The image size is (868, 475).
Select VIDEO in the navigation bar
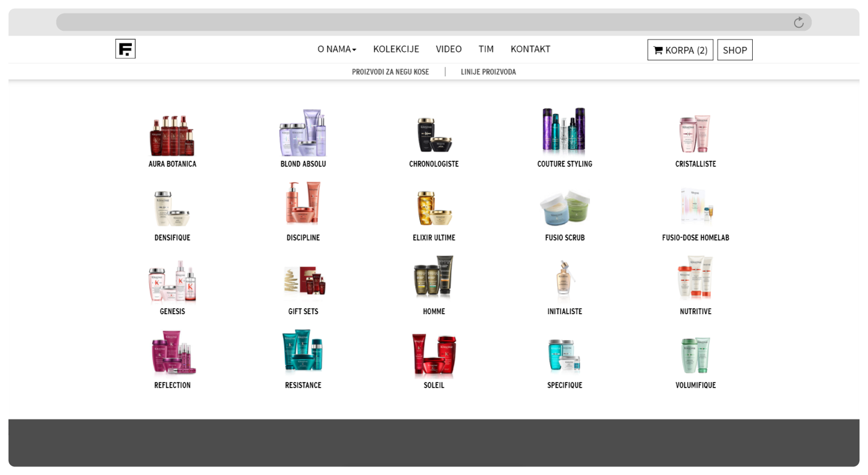pos(448,49)
